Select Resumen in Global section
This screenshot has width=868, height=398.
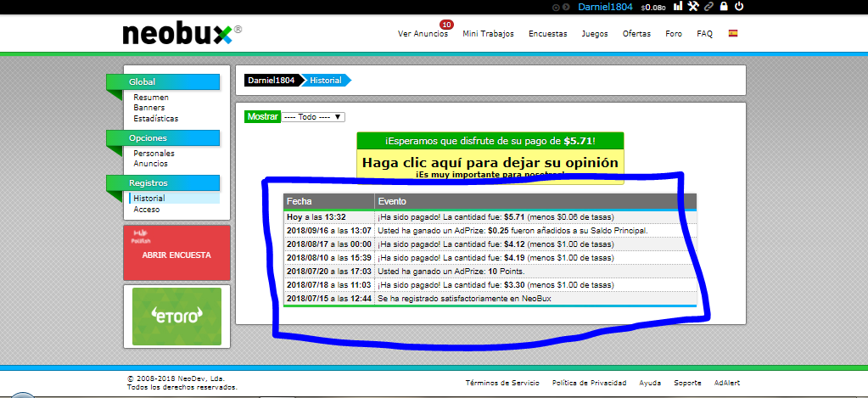coord(151,98)
